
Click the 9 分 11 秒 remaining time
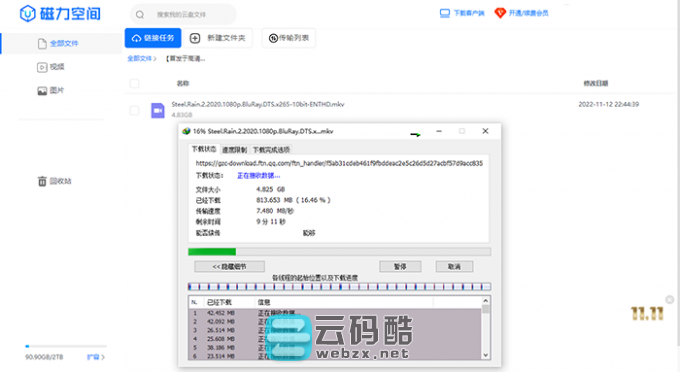(271, 222)
